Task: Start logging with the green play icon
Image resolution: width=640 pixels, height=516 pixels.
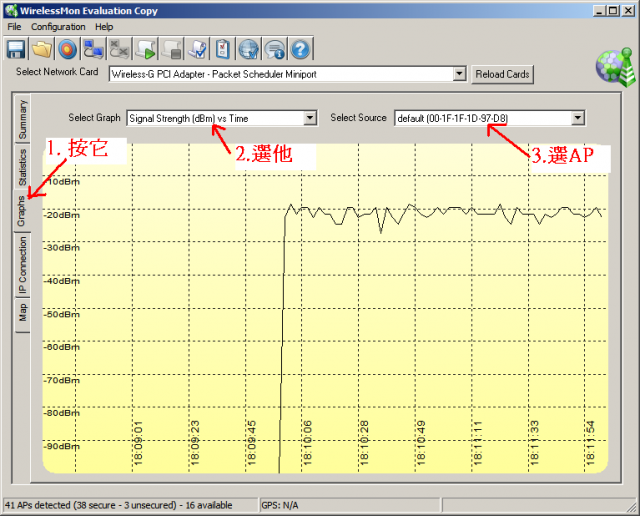Action: point(145,49)
